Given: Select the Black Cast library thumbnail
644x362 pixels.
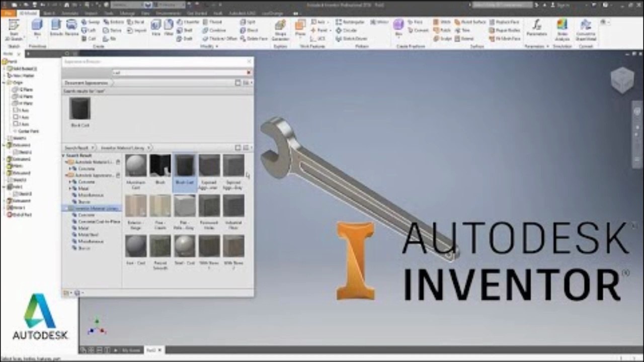Looking at the screenshot, I should tap(185, 171).
